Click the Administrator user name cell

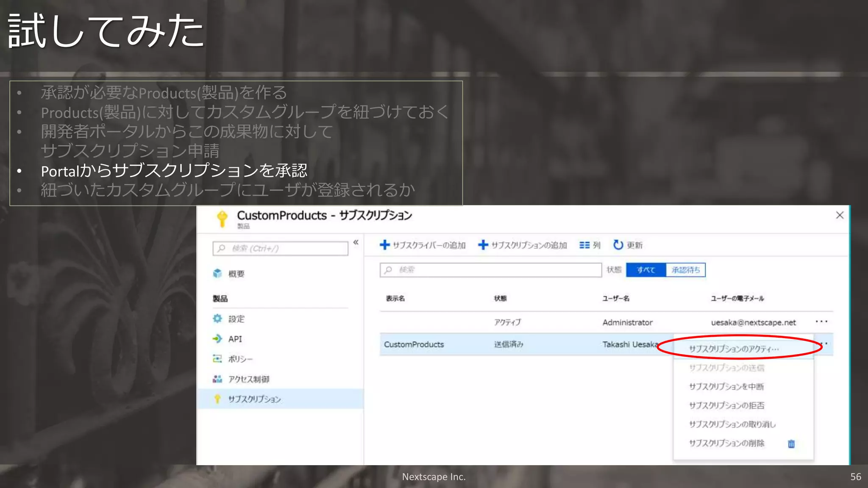coord(628,322)
